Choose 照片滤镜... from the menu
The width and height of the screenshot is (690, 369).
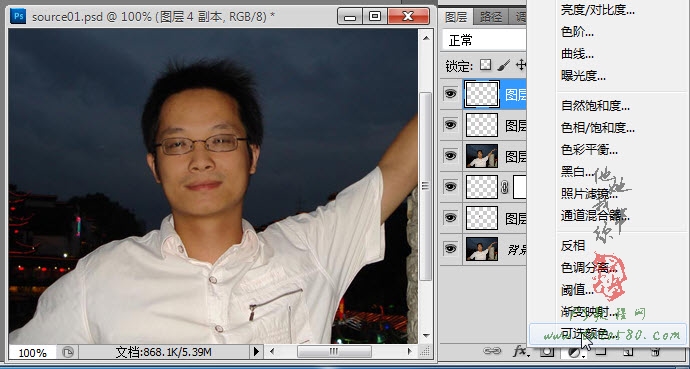coord(589,194)
